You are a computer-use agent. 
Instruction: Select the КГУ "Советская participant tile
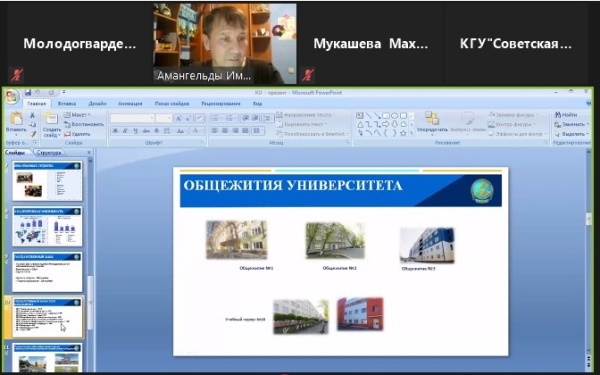516,44
